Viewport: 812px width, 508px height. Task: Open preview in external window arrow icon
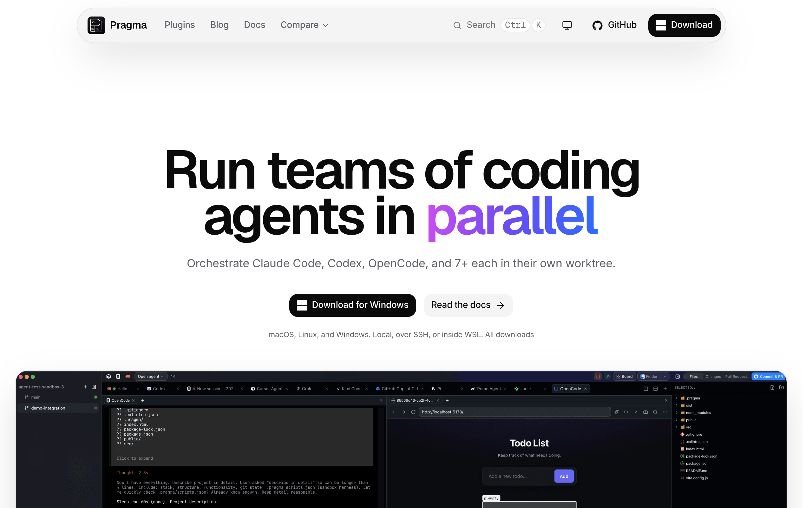(636, 412)
